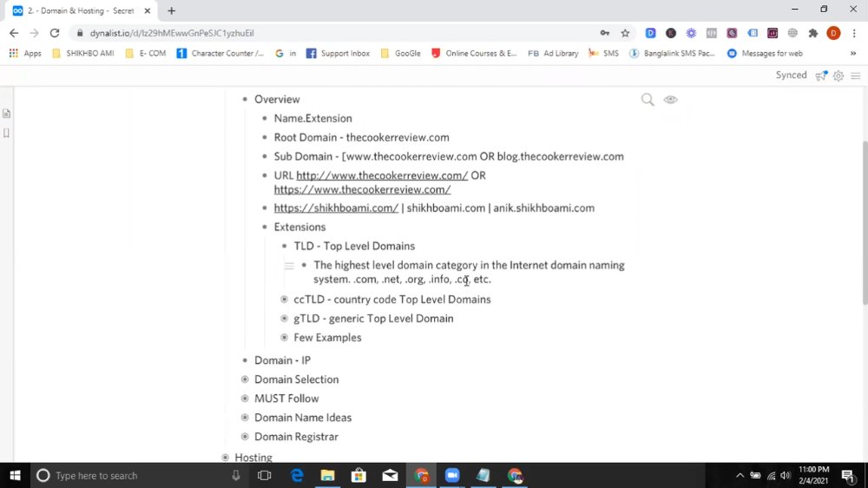Open Dynalist settings gear icon
This screenshot has height=488, width=868.
pyautogui.click(x=838, y=76)
